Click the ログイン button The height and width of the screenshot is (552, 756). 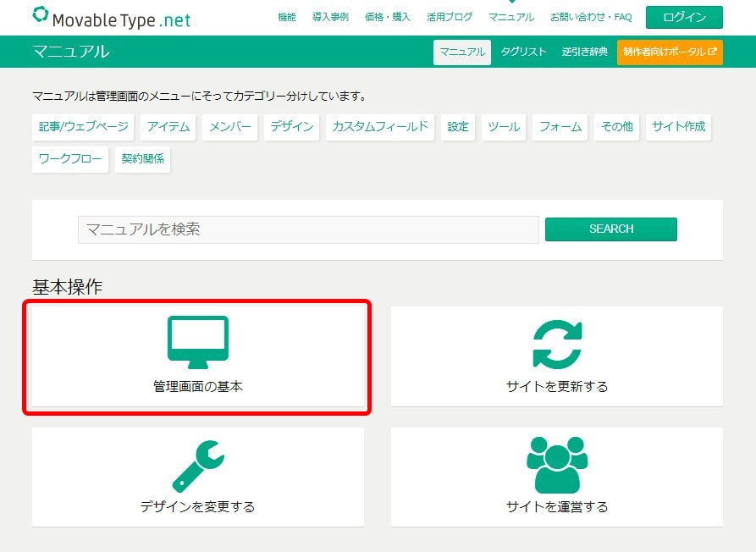point(684,17)
